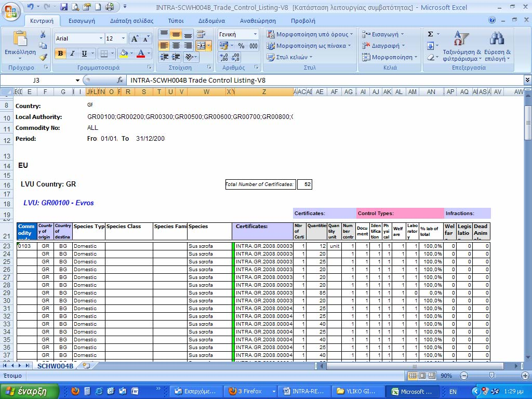Viewport: 532px width, 399px height.
Task: Increase decimal places
Action: coord(224,57)
